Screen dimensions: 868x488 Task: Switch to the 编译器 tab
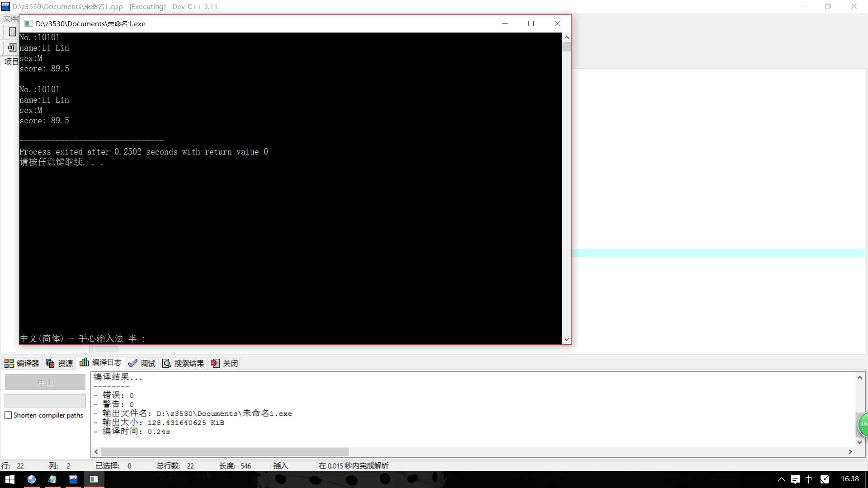point(22,363)
